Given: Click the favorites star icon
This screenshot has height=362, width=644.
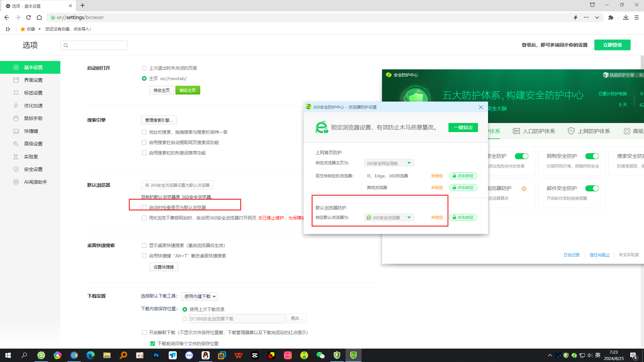Looking at the screenshot, I should click(23, 29).
